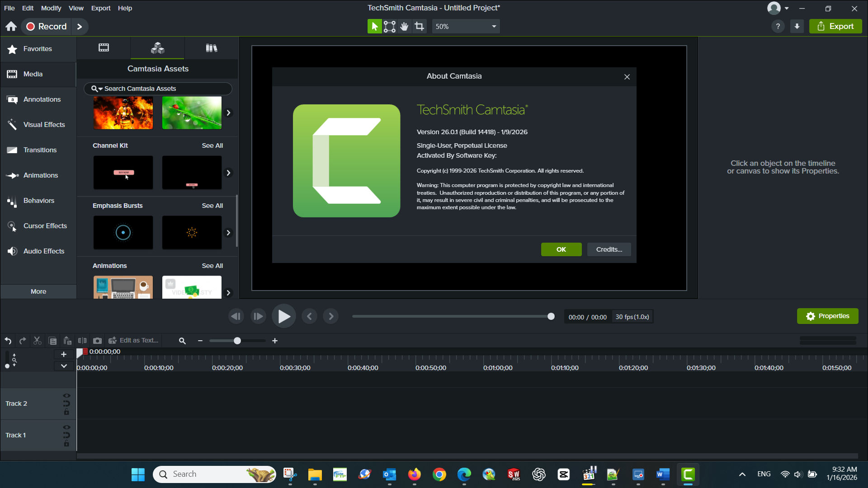868x488 pixels.
Task: Select the Crop tool in canvas toolbar
Action: point(420,27)
